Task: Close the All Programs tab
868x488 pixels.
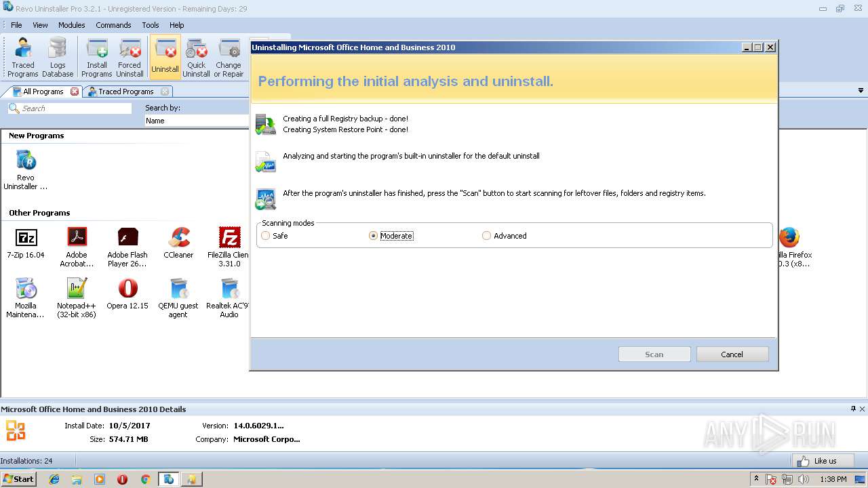Action: [75, 91]
